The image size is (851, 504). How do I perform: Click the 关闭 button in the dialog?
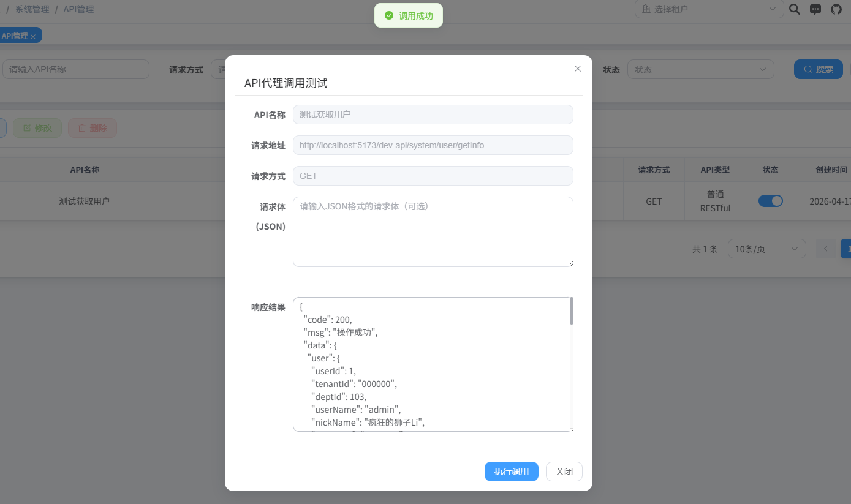click(563, 472)
